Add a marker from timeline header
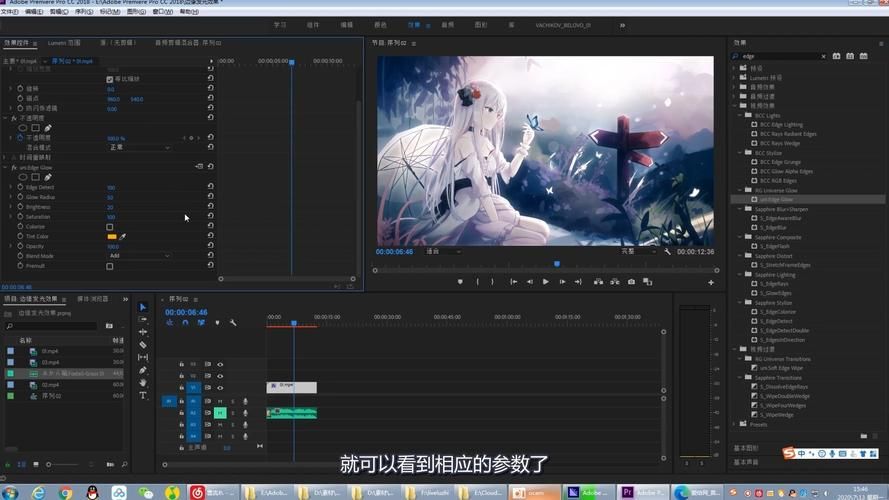The image size is (889, 500). (x=217, y=323)
